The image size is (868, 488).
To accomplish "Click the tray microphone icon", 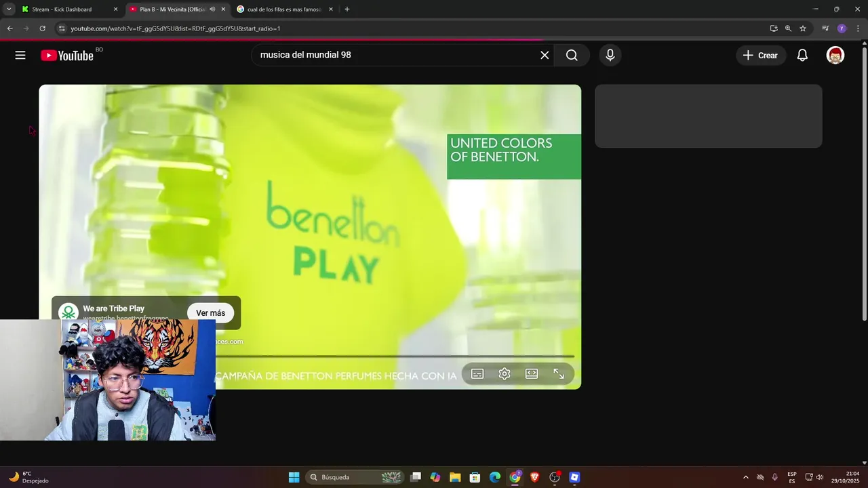I will point(775,477).
